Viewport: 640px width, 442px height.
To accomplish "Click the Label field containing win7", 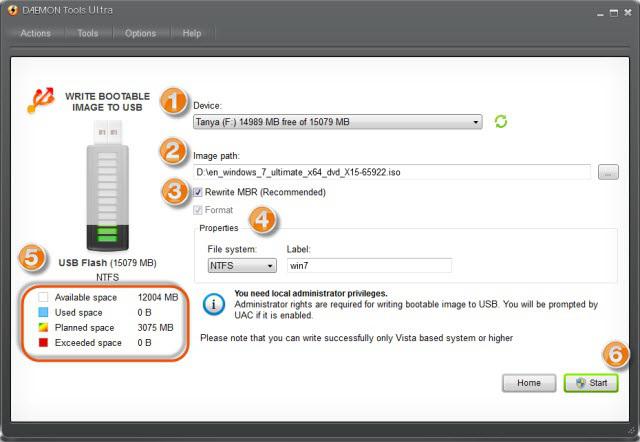I will point(369,266).
